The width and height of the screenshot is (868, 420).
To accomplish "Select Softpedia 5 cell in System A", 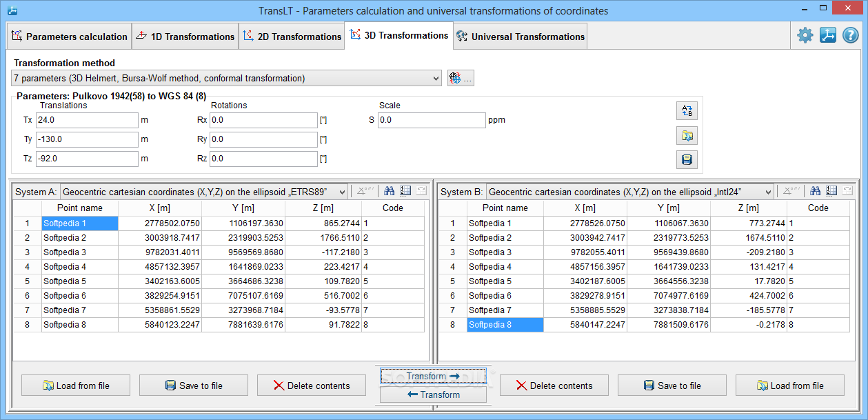I will 79,281.
